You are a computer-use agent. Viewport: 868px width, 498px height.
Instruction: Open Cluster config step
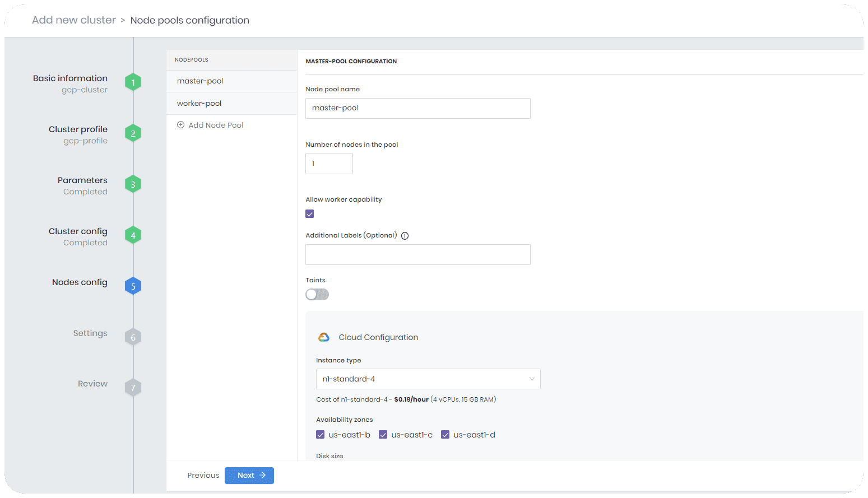[x=78, y=231]
